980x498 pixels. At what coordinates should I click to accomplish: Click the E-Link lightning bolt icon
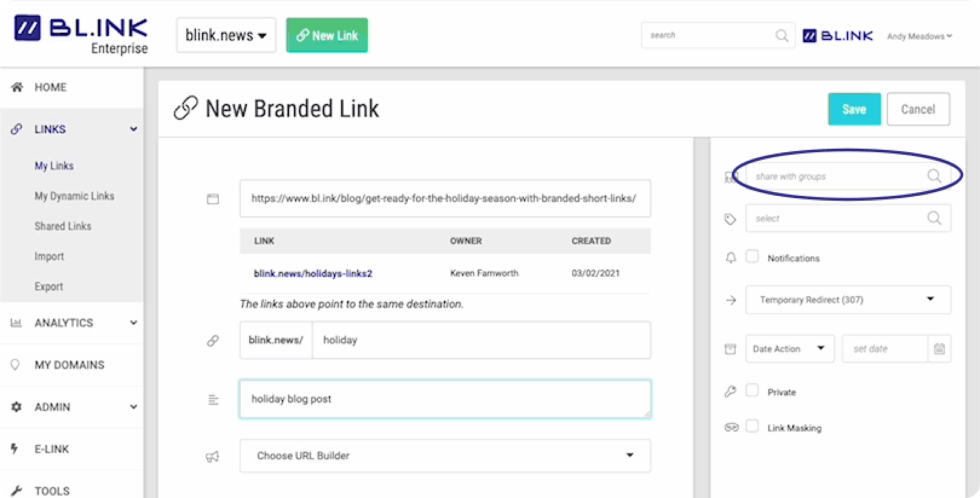pyautogui.click(x=15, y=448)
